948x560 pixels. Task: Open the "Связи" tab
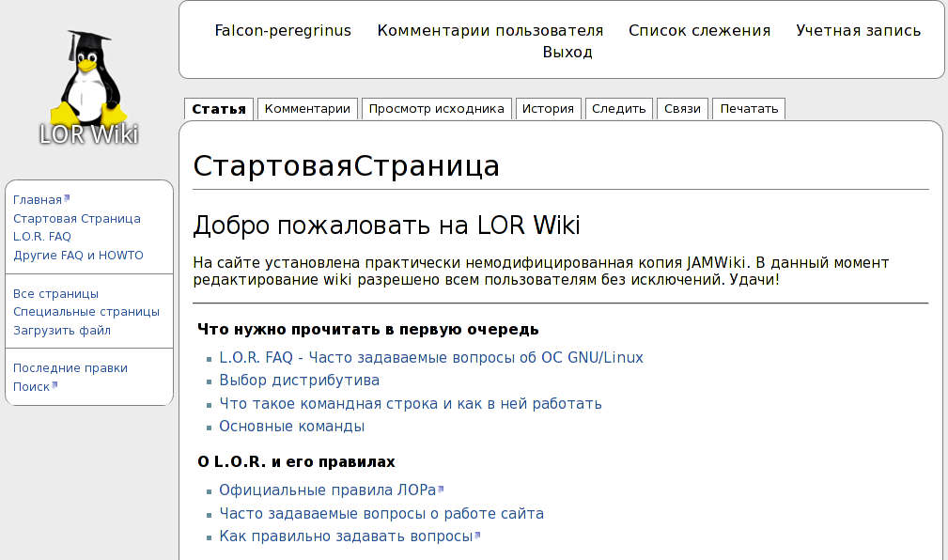(680, 108)
